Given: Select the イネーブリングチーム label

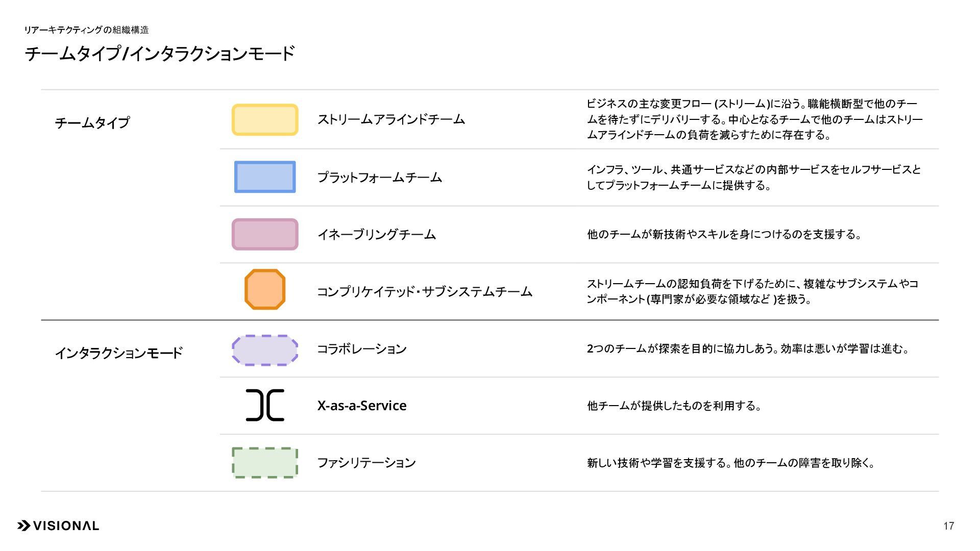Looking at the screenshot, I should 377,235.
